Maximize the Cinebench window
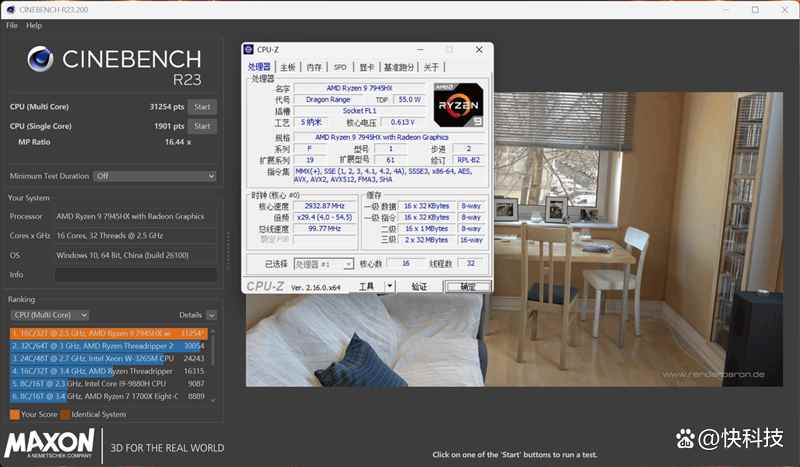The height and width of the screenshot is (467, 800). click(x=755, y=10)
